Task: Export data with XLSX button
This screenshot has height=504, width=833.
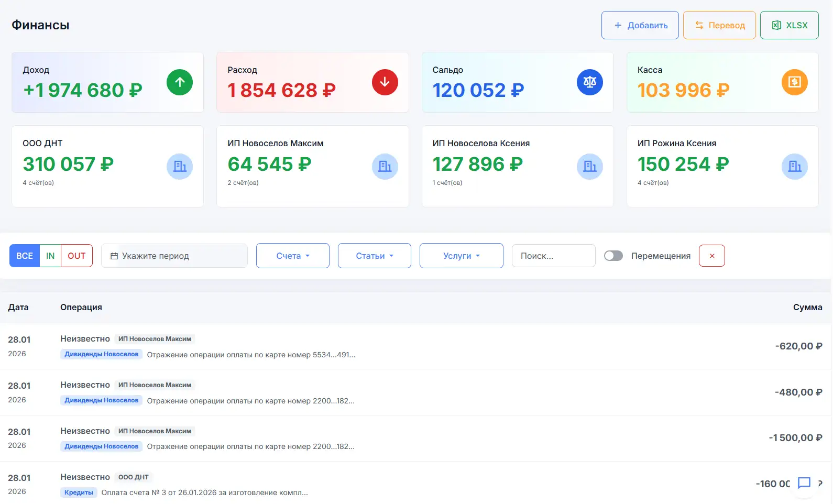Action: (789, 25)
